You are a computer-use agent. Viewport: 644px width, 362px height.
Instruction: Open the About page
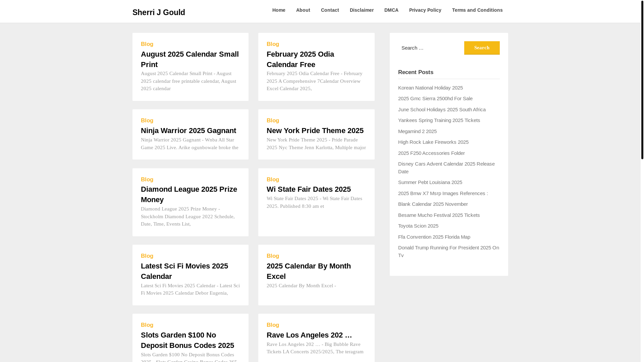pyautogui.click(x=303, y=10)
